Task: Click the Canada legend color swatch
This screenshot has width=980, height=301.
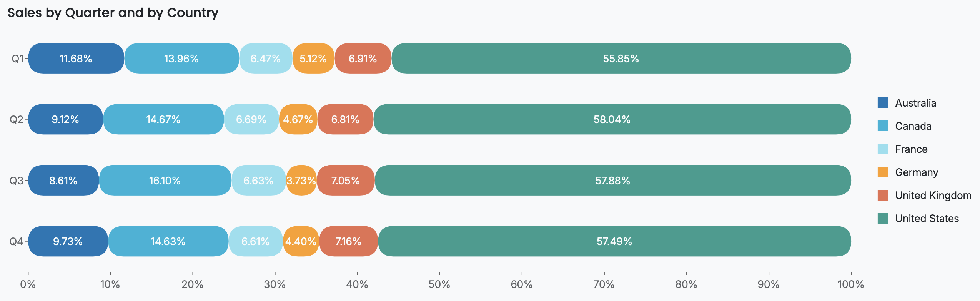Action: point(883,126)
